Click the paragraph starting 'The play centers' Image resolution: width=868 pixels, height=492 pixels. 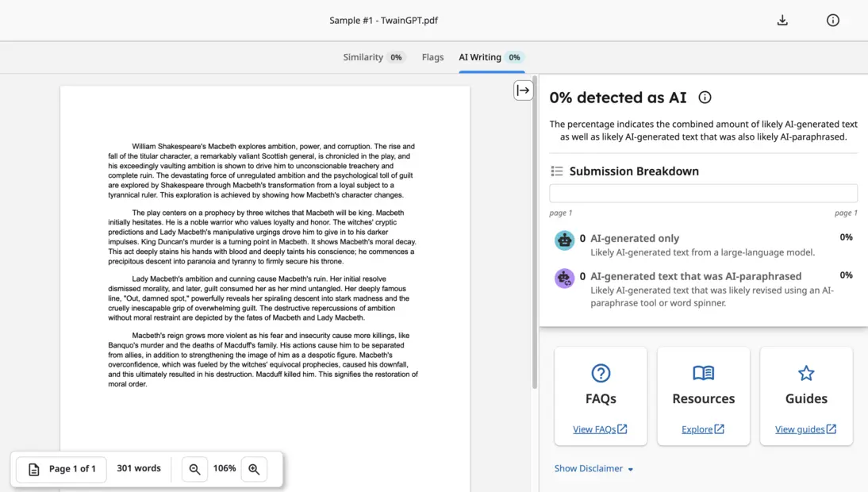[x=262, y=236]
